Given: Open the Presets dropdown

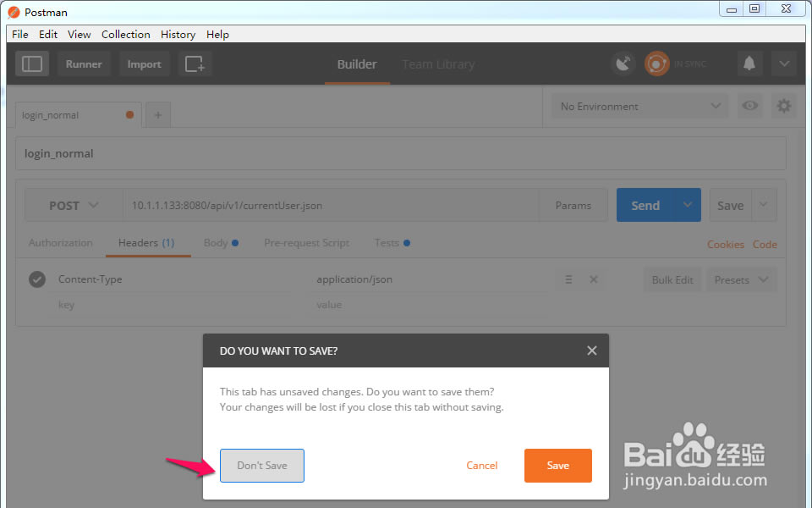Looking at the screenshot, I should point(742,280).
